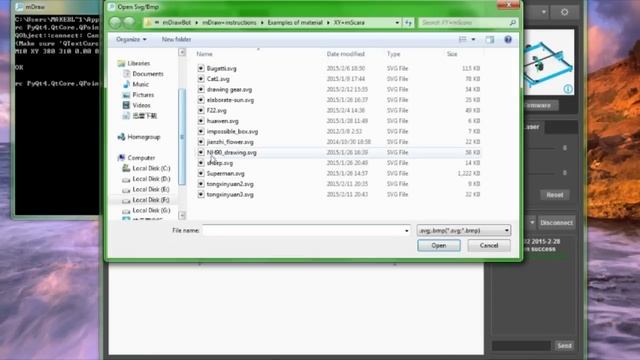The width and height of the screenshot is (640, 360).
Task: Sort files by Date modified column
Action: 346,54
